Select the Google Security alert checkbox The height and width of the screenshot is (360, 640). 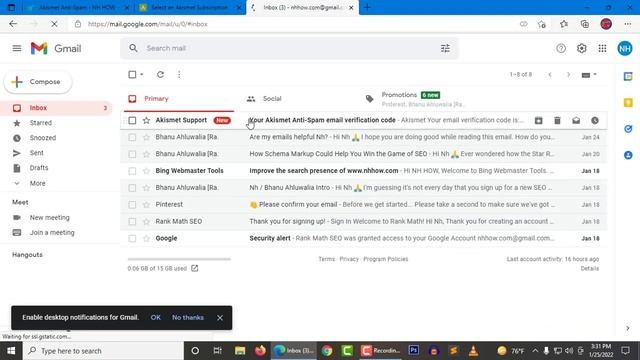coord(132,238)
